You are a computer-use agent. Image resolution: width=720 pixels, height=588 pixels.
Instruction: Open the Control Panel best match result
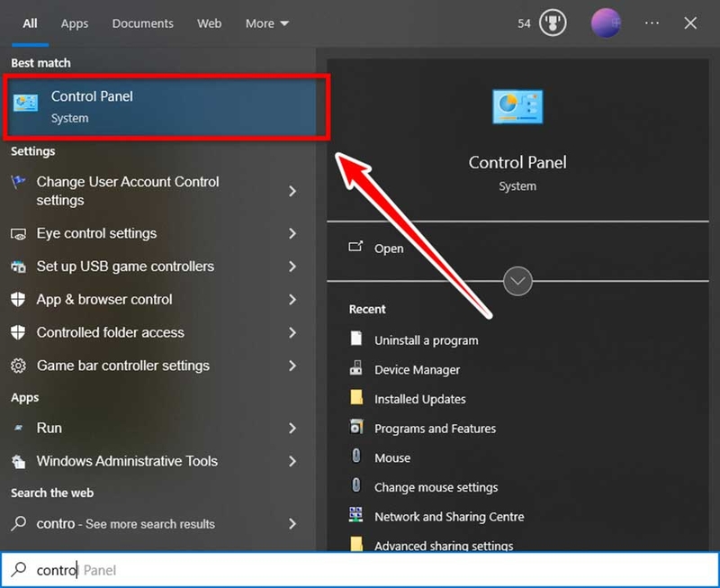162,106
